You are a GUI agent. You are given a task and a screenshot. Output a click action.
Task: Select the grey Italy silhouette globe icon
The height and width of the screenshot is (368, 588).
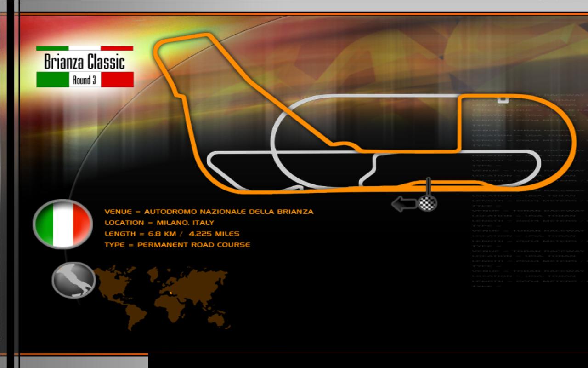[73, 280]
